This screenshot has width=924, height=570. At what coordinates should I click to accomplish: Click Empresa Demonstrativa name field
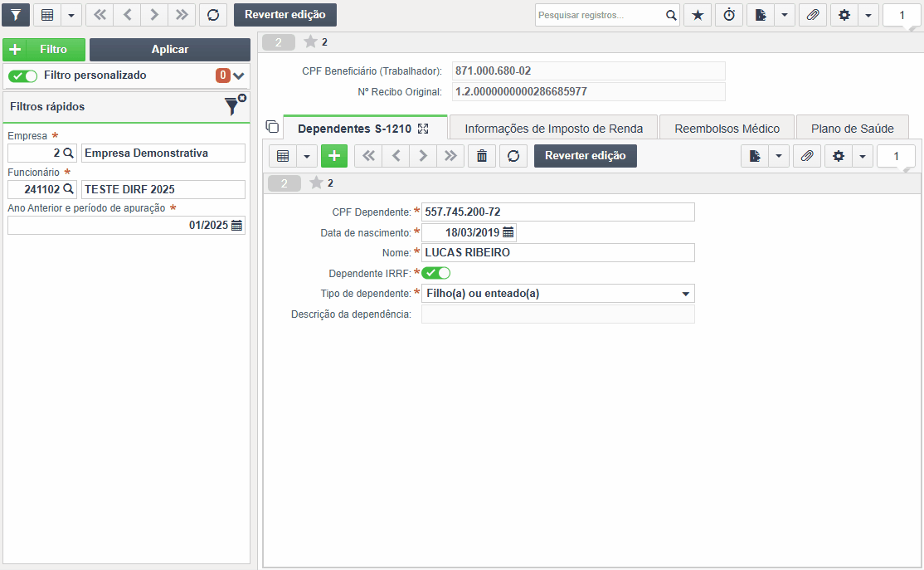(163, 153)
